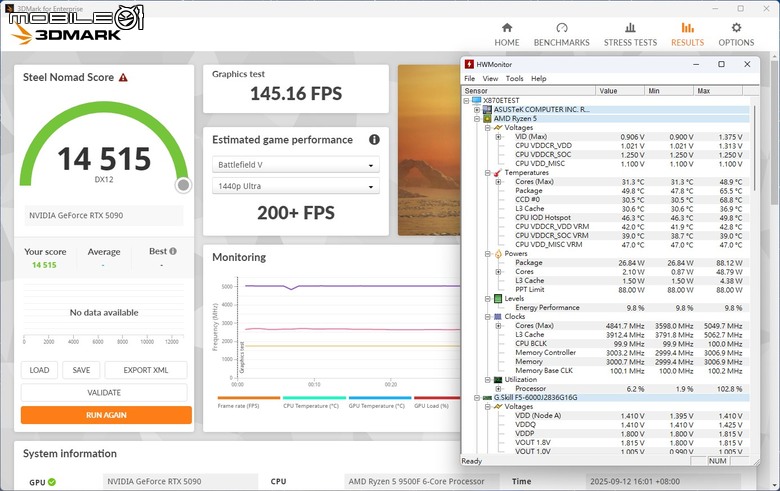Screen dimensions: 780x491
Task: Open the Tools menu in HWMonitor
Action: (514, 79)
